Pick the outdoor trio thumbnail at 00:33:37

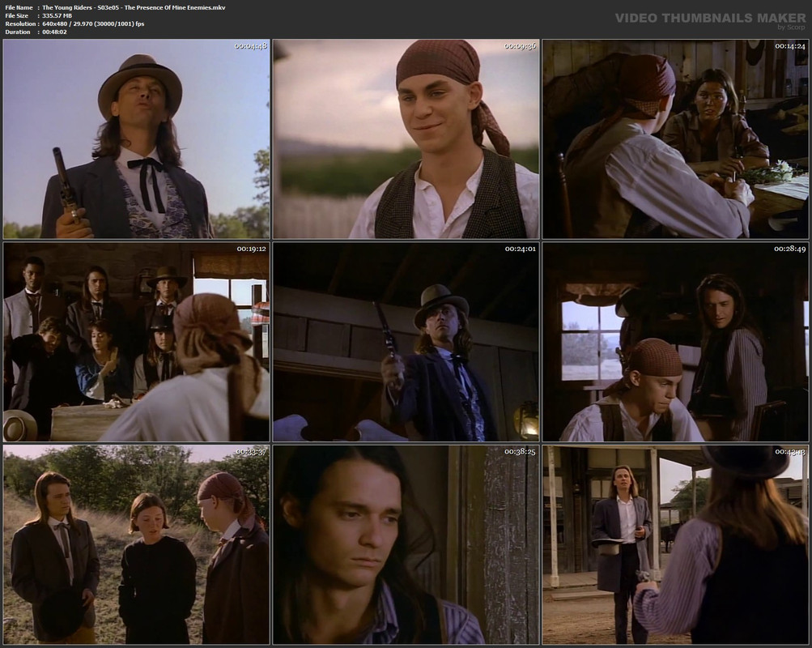click(x=137, y=544)
